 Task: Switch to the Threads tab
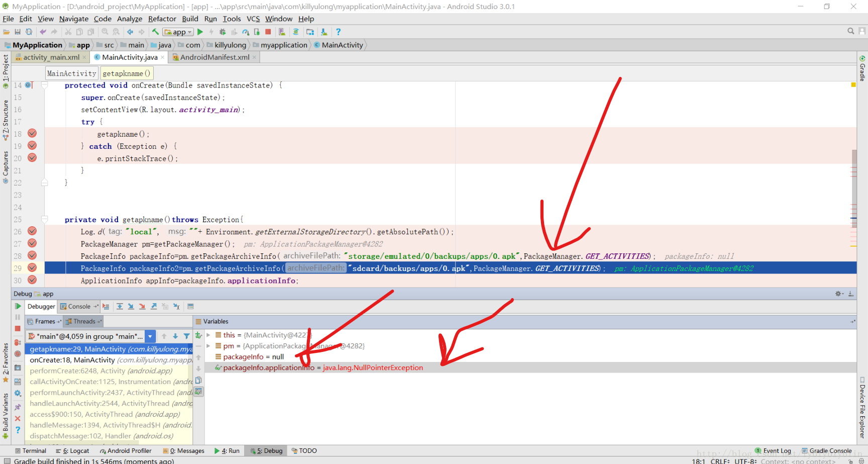(84, 321)
